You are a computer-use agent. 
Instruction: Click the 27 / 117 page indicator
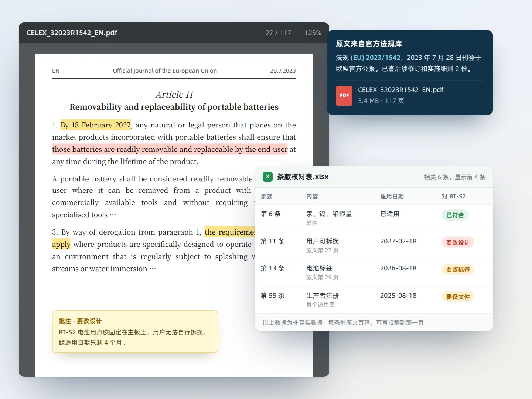point(278,33)
